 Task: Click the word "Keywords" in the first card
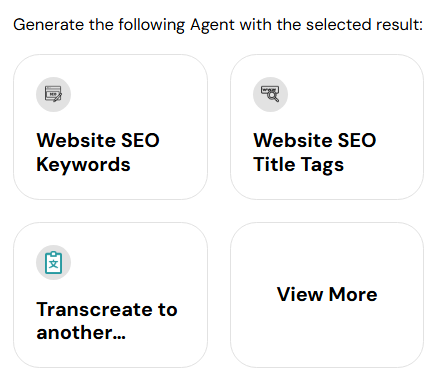pos(83,165)
